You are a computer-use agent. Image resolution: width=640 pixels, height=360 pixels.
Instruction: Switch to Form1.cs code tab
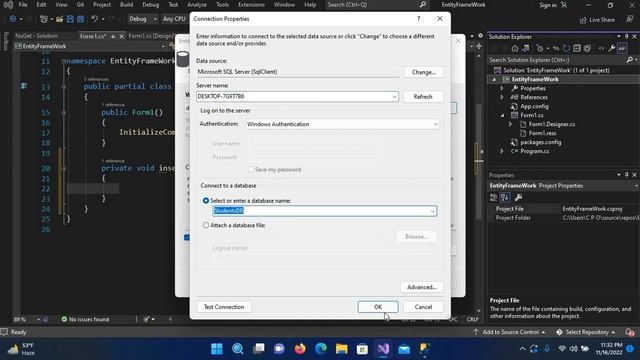click(x=93, y=36)
